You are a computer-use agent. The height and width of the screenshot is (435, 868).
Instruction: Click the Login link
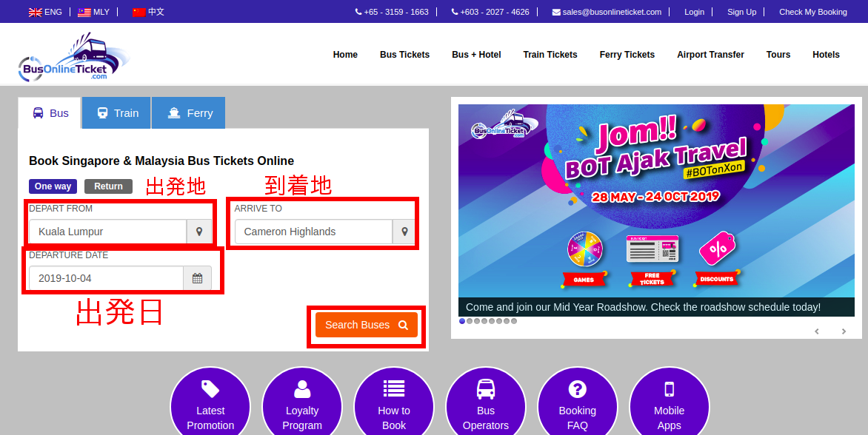click(x=694, y=12)
